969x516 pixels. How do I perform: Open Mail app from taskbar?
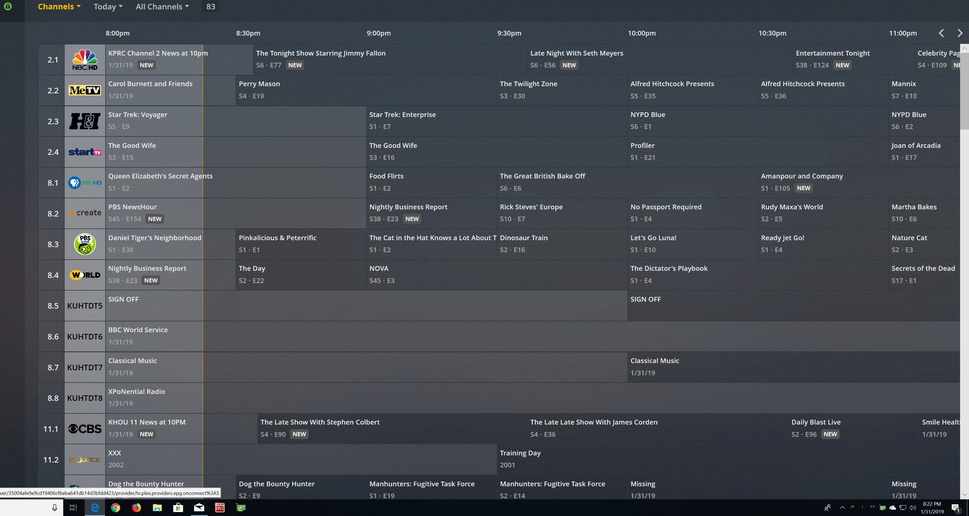pyautogui.click(x=199, y=508)
